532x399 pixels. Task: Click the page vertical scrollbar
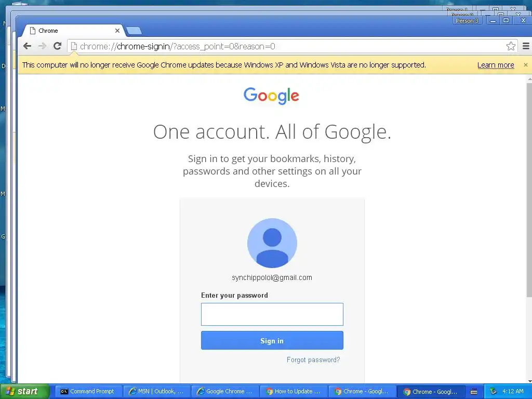[529, 190]
